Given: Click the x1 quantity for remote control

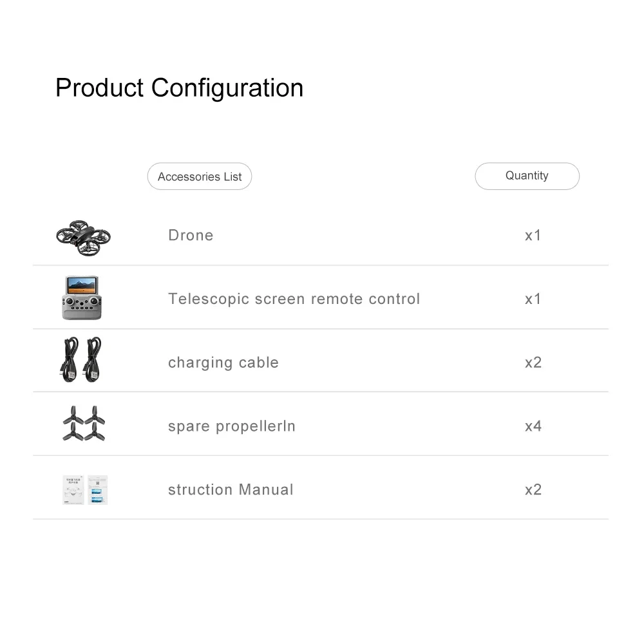Looking at the screenshot, I should [533, 299].
